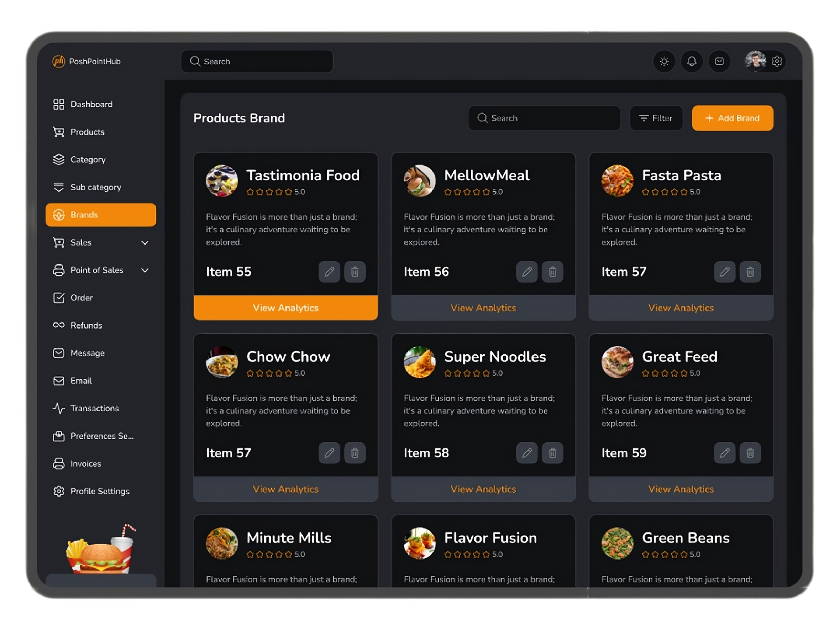Viewport: 840px width, 630px height.
Task: Delete Great Feed brand trash icon
Action: (750, 453)
